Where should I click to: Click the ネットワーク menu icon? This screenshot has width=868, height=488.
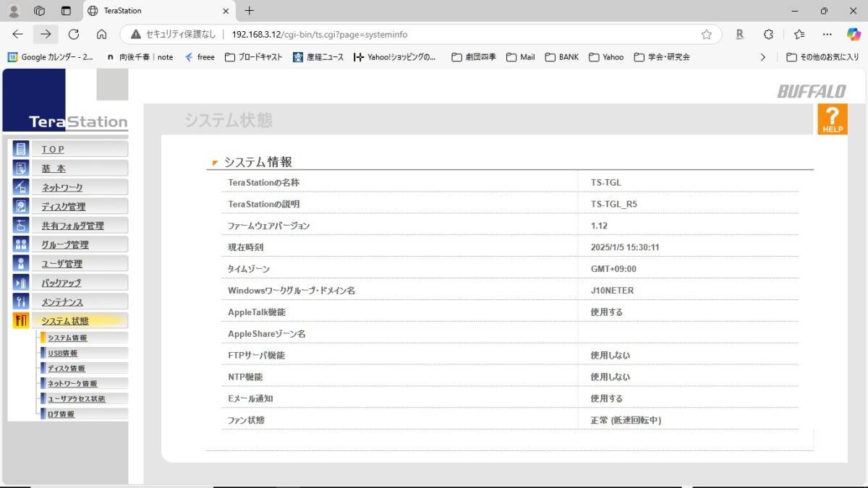tap(21, 187)
